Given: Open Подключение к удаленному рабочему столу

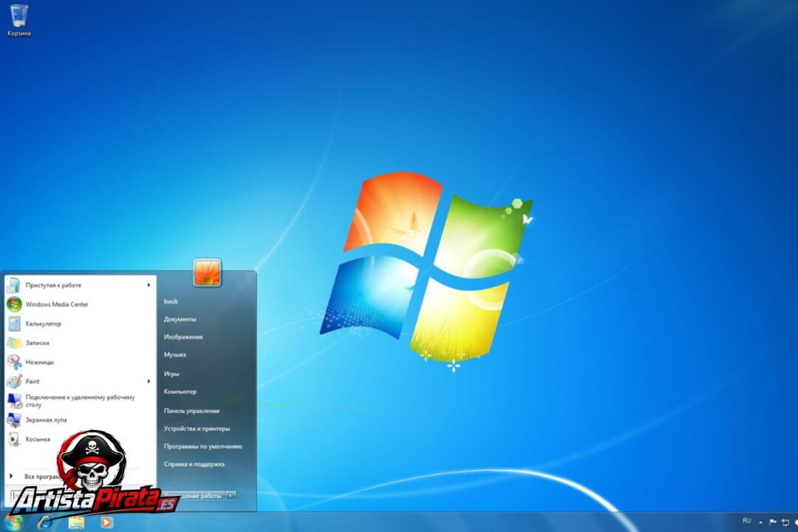Looking at the screenshot, I should [x=80, y=400].
